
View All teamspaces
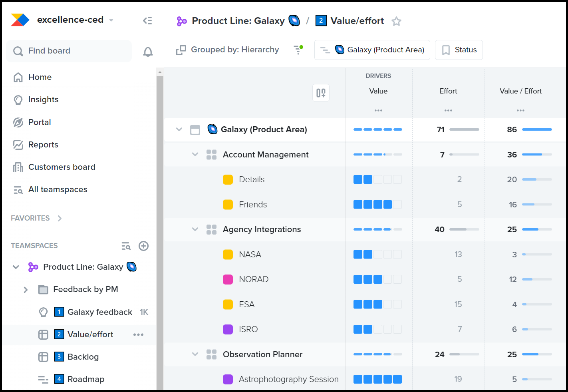pyautogui.click(x=58, y=189)
